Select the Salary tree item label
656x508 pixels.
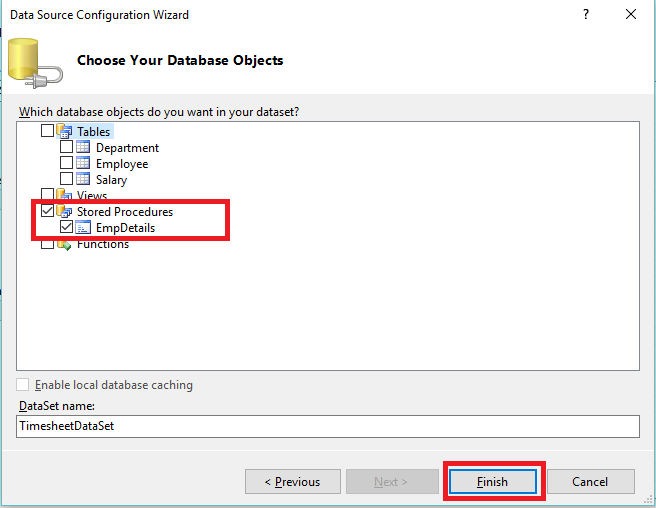coord(111,180)
